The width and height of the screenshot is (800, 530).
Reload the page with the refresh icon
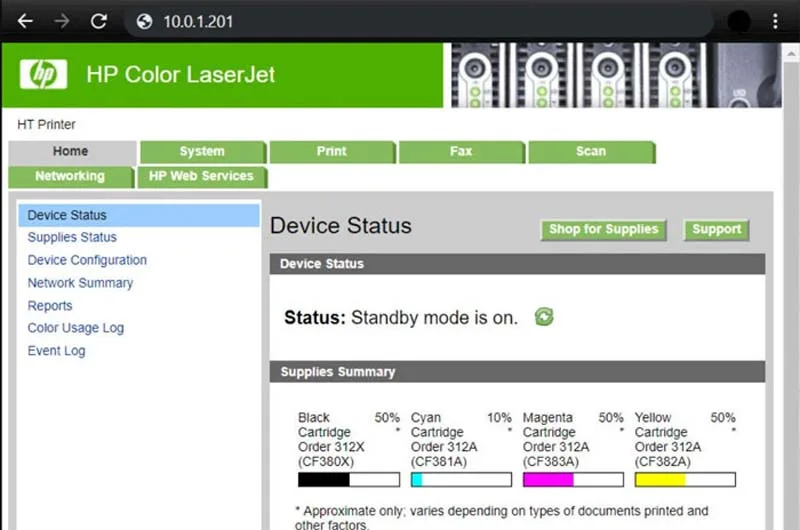98,21
